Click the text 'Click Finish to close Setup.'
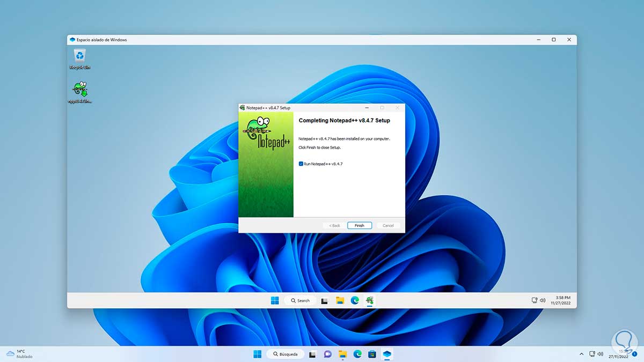The height and width of the screenshot is (362, 644). (x=319, y=147)
